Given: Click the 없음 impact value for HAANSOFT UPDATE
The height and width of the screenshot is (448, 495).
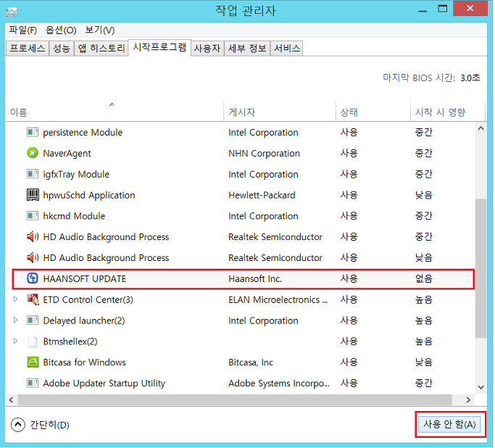Looking at the screenshot, I should coord(423,278).
